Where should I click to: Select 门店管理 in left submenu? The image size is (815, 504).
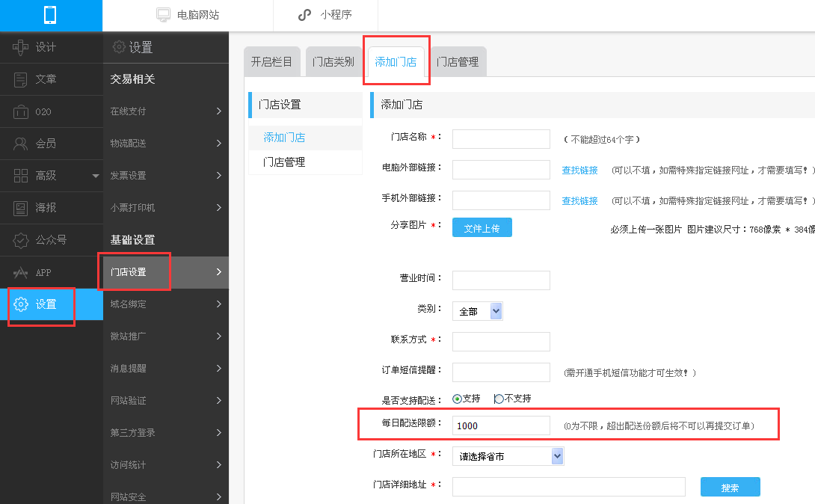coord(306,162)
